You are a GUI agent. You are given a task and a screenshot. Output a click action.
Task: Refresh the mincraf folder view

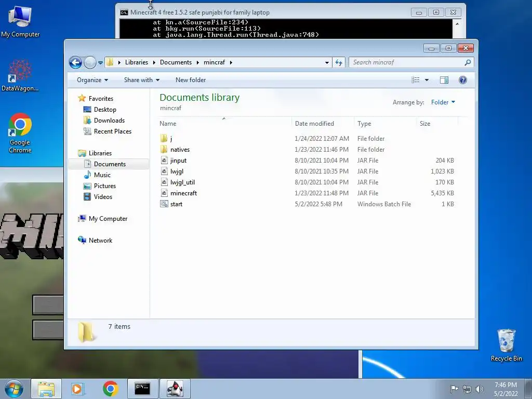pos(339,62)
